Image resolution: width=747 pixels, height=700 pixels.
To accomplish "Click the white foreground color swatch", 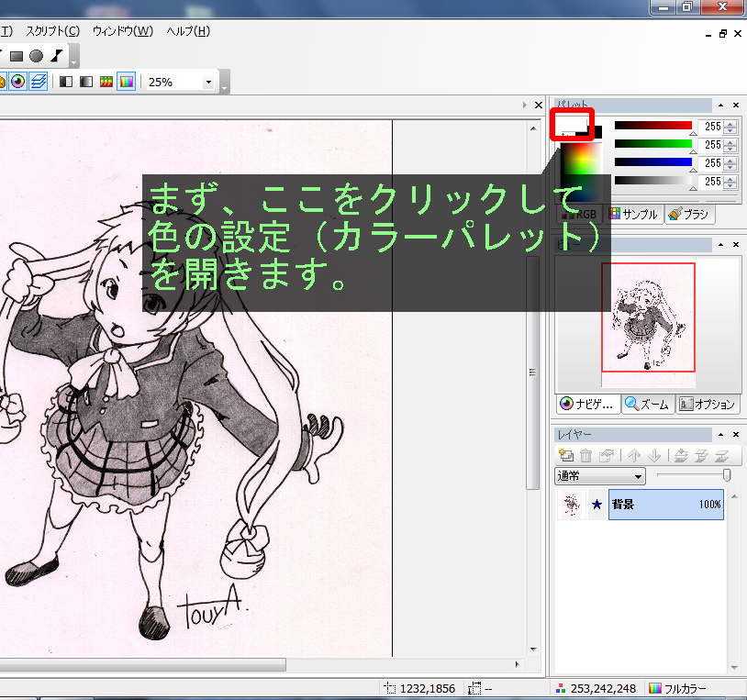I will point(571,123).
